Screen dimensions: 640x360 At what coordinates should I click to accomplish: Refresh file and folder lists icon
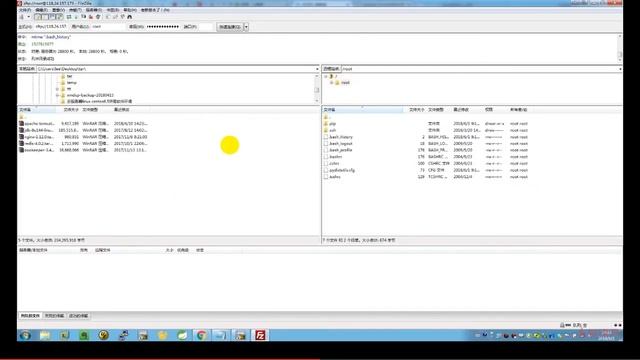(69, 17)
